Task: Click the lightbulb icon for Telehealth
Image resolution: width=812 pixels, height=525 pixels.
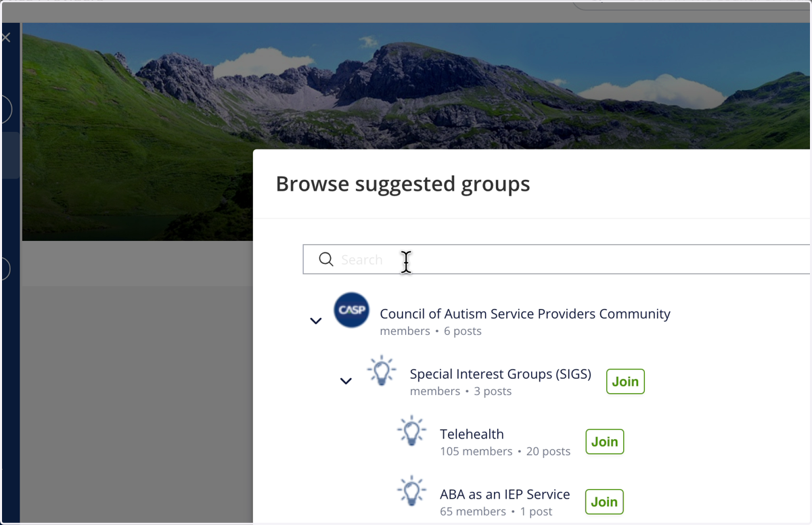Action: tap(411, 431)
